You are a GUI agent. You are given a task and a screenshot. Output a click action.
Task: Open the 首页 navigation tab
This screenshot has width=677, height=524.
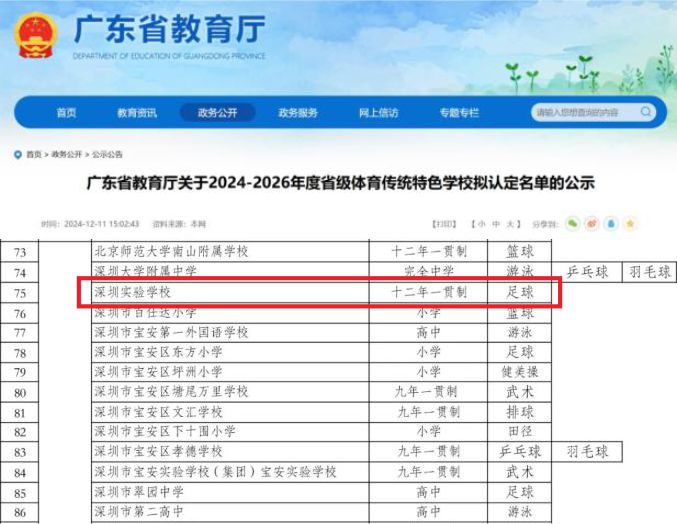click(x=66, y=113)
